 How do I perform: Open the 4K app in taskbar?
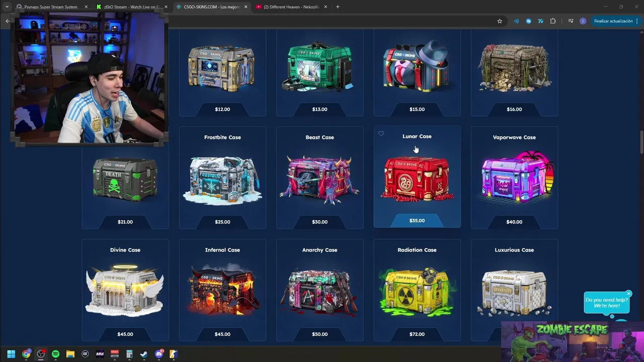pos(85,354)
